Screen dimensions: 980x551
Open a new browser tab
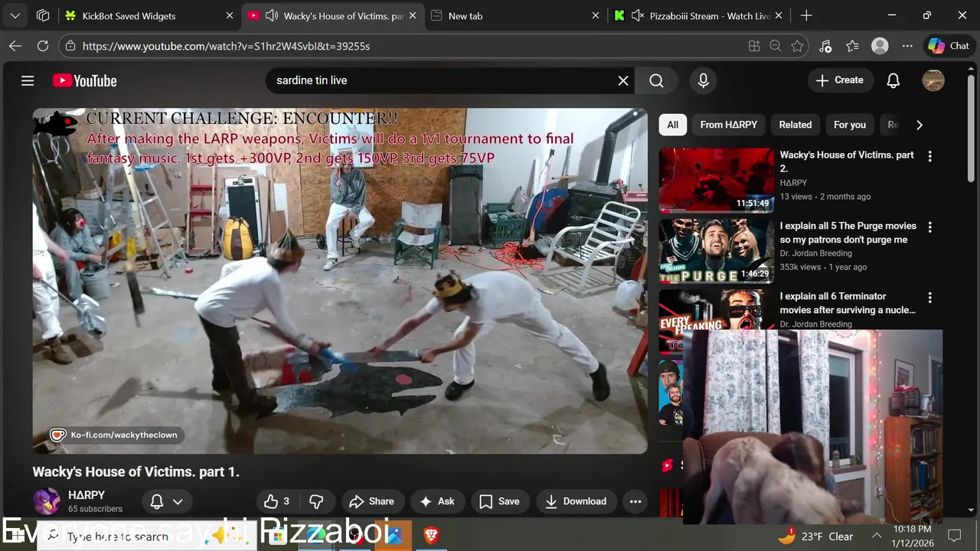(x=806, y=15)
